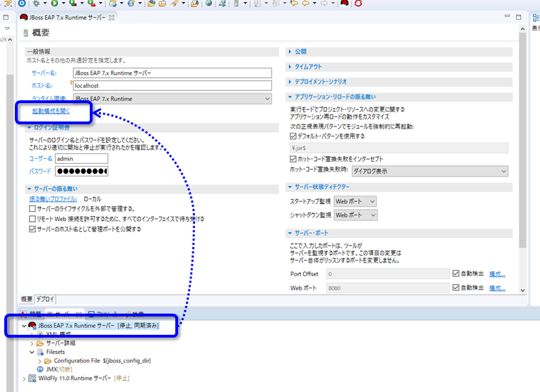Toggle リモート Web 接続を許可 checkbox
Image resolution: width=540 pixels, height=392 pixels.
(33, 219)
